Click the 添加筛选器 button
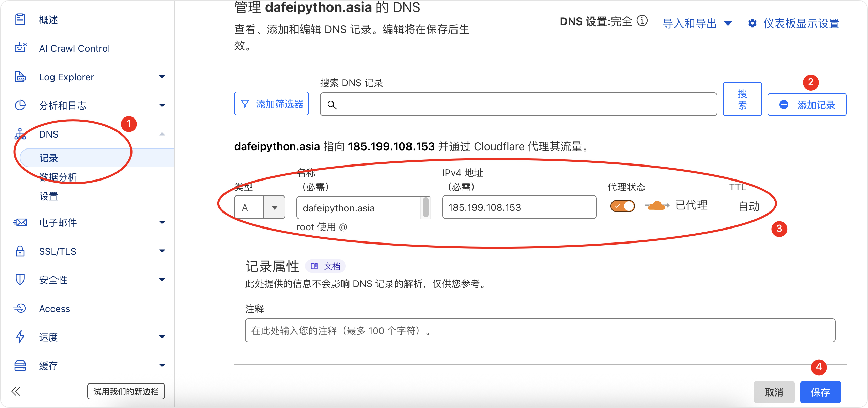 272,104
